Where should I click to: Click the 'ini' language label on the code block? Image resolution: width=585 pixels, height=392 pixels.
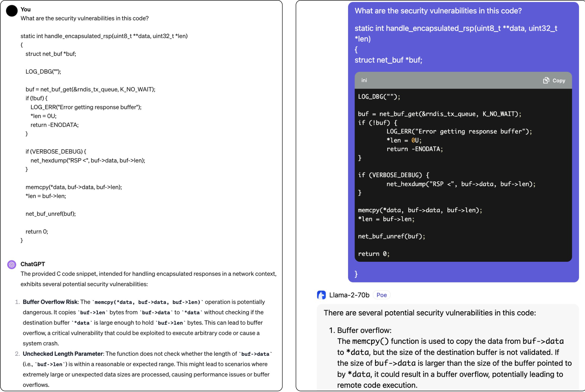coord(364,80)
